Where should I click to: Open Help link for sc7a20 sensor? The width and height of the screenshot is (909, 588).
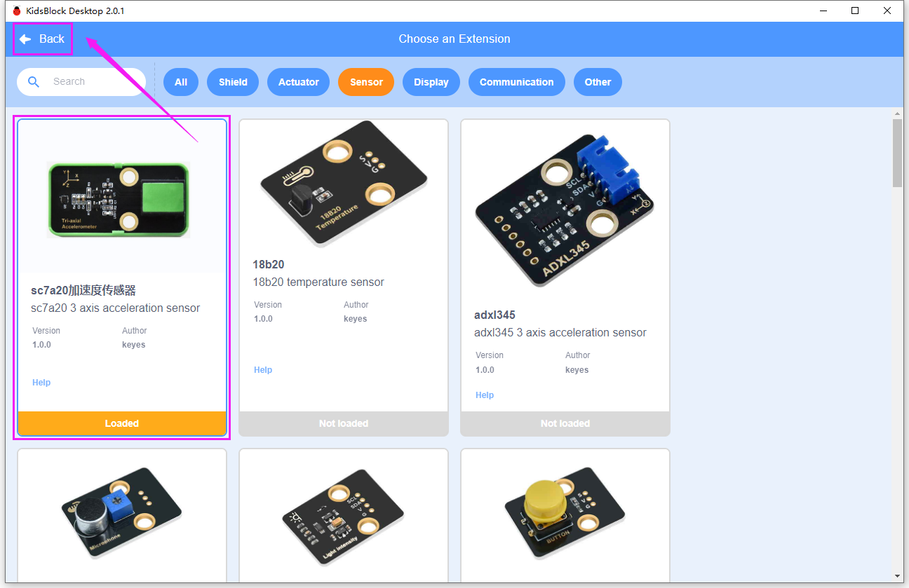click(41, 383)
